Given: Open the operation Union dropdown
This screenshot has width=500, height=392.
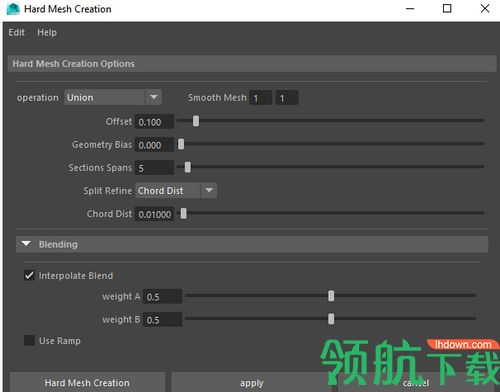Looking at the screenshot, I should pyautogui.click(x=113, y=98).
